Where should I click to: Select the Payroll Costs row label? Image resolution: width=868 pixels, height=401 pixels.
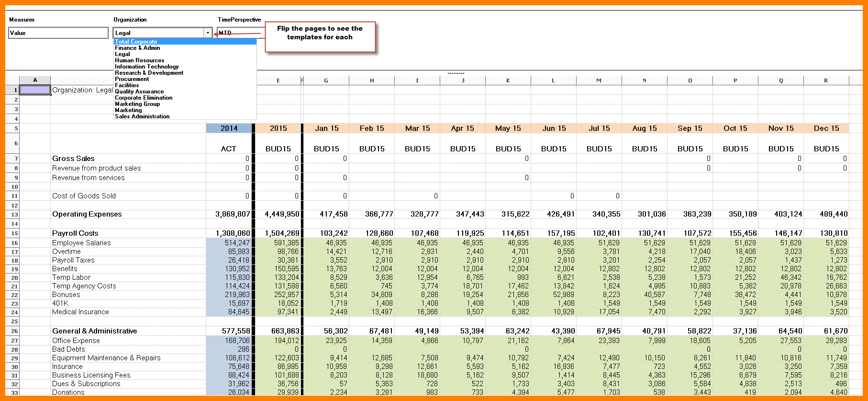pos(75,233)
